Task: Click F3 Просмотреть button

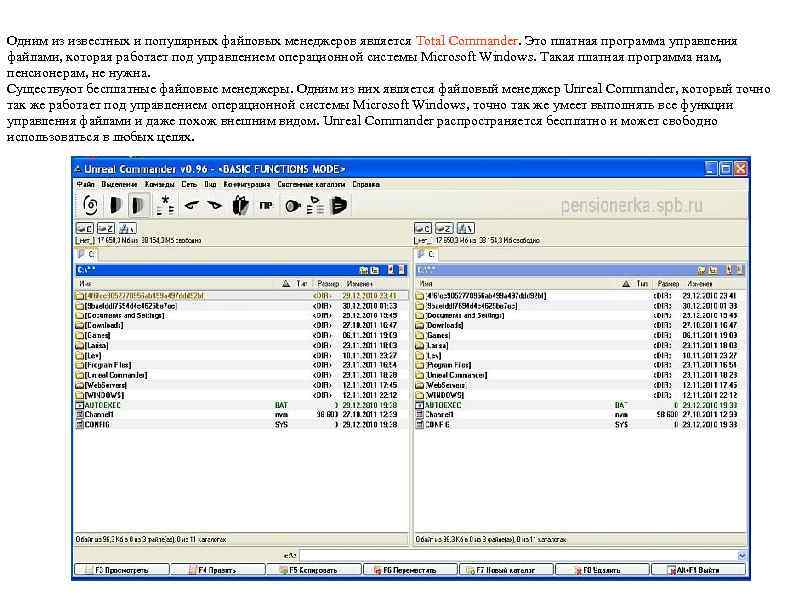Action: coord(122,570)
